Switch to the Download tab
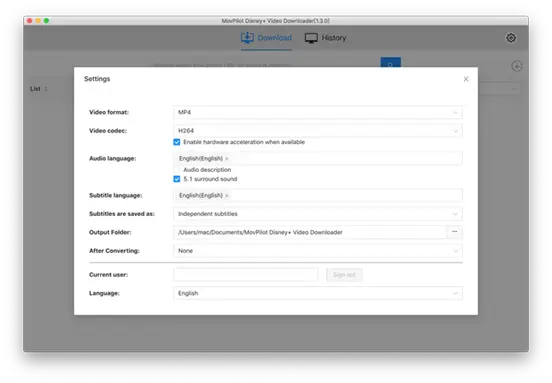Image resolution: width=552 pixels, height=383 pixels. [266, 38]
